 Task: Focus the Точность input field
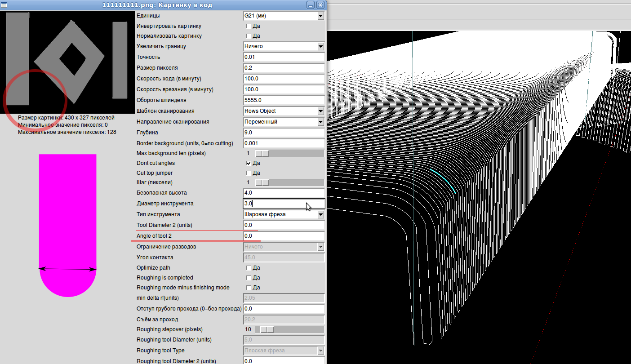click(284, 57)
